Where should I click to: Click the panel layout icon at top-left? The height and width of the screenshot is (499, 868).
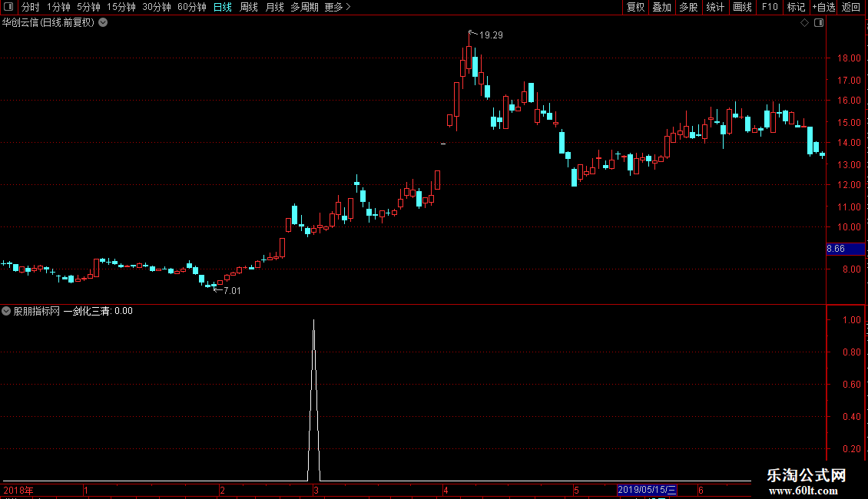click(x=8, y=7)
